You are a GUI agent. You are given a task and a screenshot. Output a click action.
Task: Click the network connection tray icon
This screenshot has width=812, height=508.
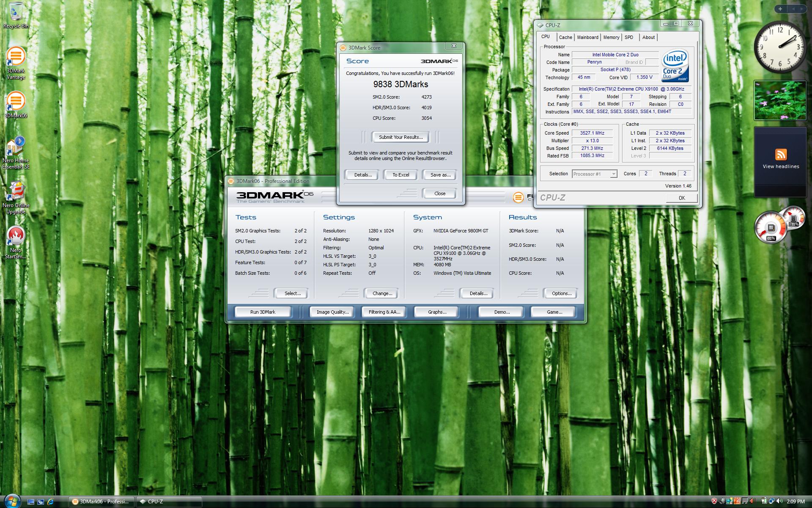click(x=771, y=501)
